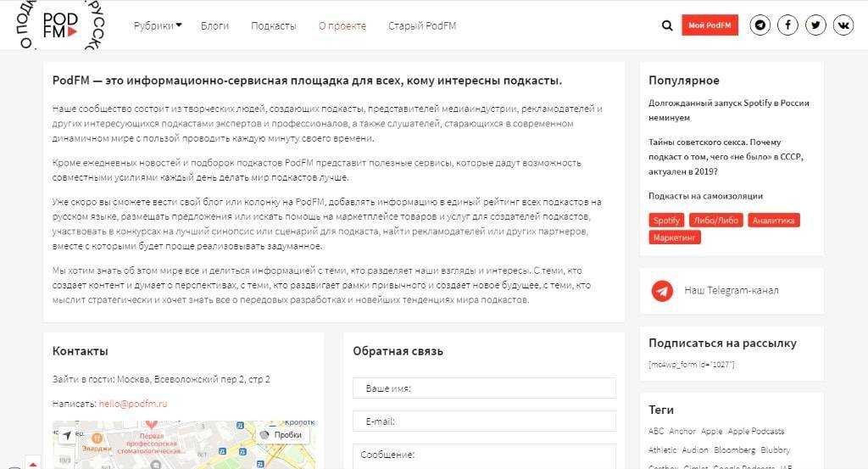This screenshot has width=868, height=469.
Task: Open the article about Spotify launch in Russia
Action: tap(728, 110)
